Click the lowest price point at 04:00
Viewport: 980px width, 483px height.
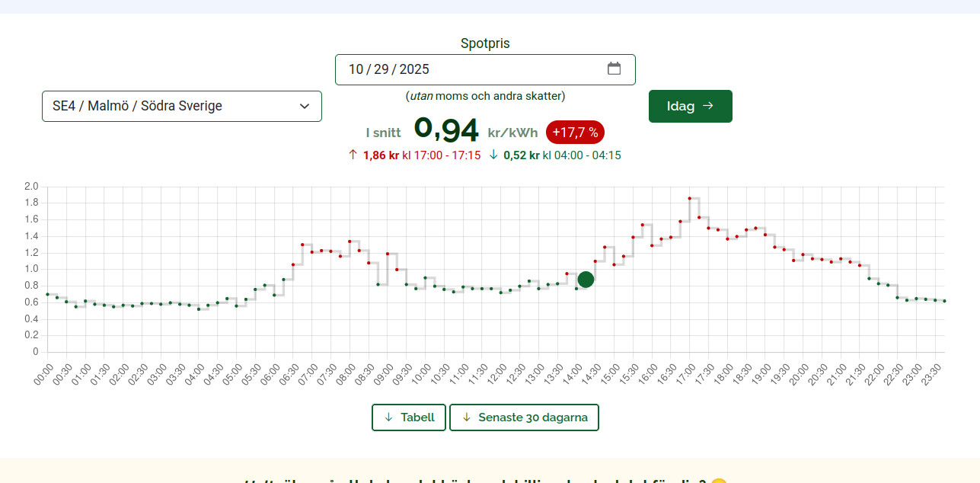199,309
